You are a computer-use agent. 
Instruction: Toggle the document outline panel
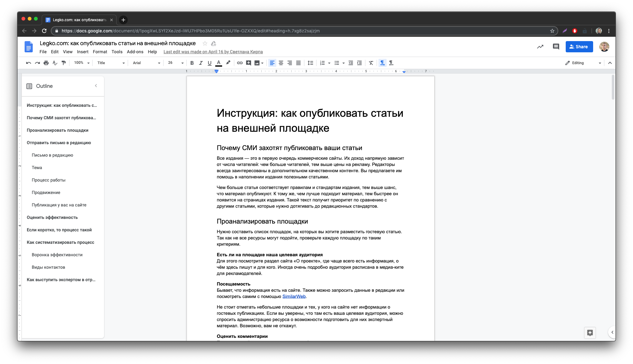(96, 86)
